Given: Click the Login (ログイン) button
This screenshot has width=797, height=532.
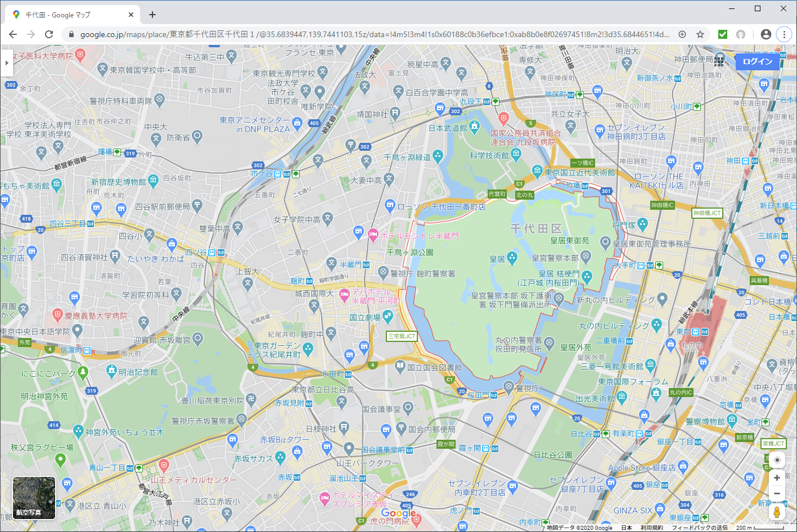Looking at the screenshot, I should pyautogui.click(x=757, y=61).
